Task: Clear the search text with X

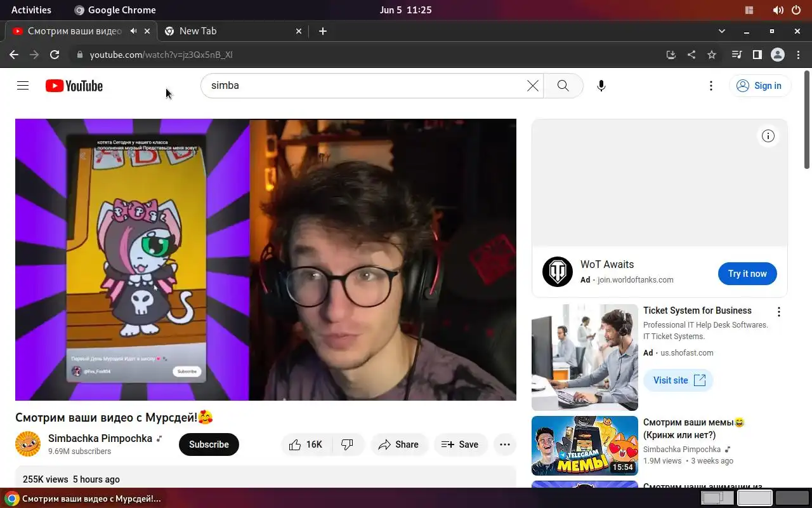Action: point(533,86)
